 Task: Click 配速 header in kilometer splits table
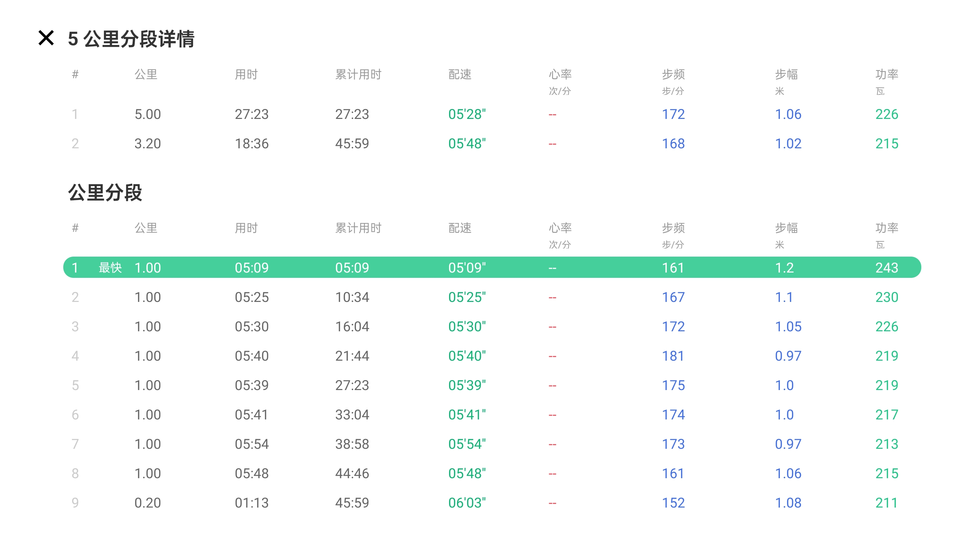tap(460, 228)
